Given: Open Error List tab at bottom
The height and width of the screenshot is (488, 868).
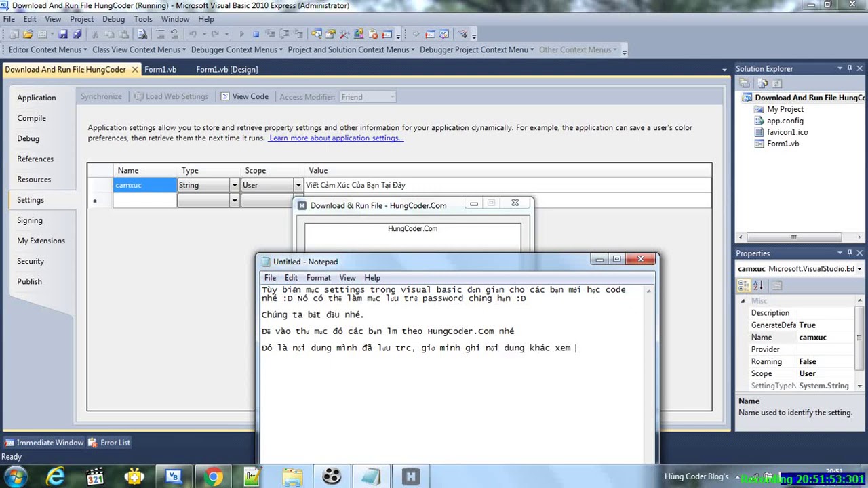Looking at the screenshot, I should click(x=109, y=443).
